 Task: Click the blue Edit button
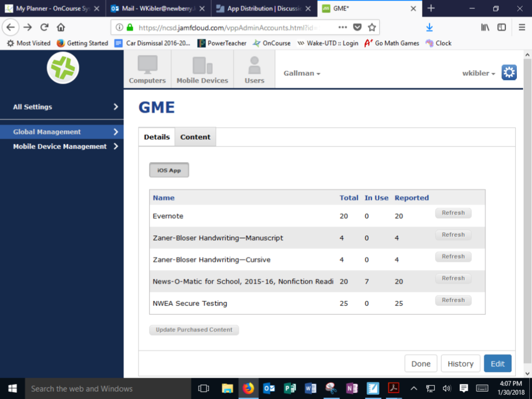(x=498, y=363)
